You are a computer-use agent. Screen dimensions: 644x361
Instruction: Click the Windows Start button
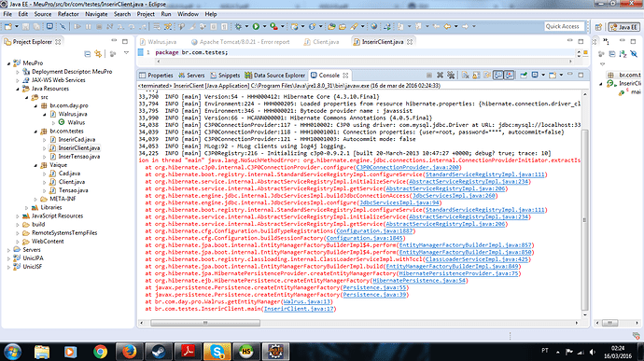pyautogui.click(x=12, y=352)
